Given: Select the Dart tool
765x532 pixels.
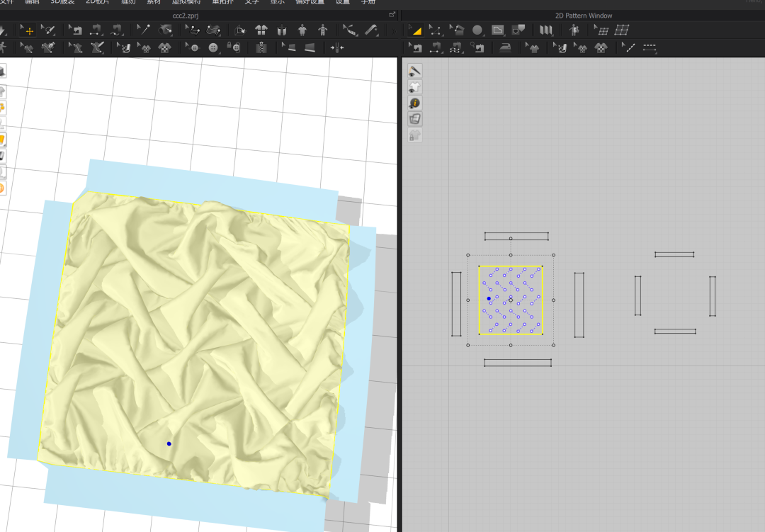Looking at the screenshot, I should click(x=518, y=30).
